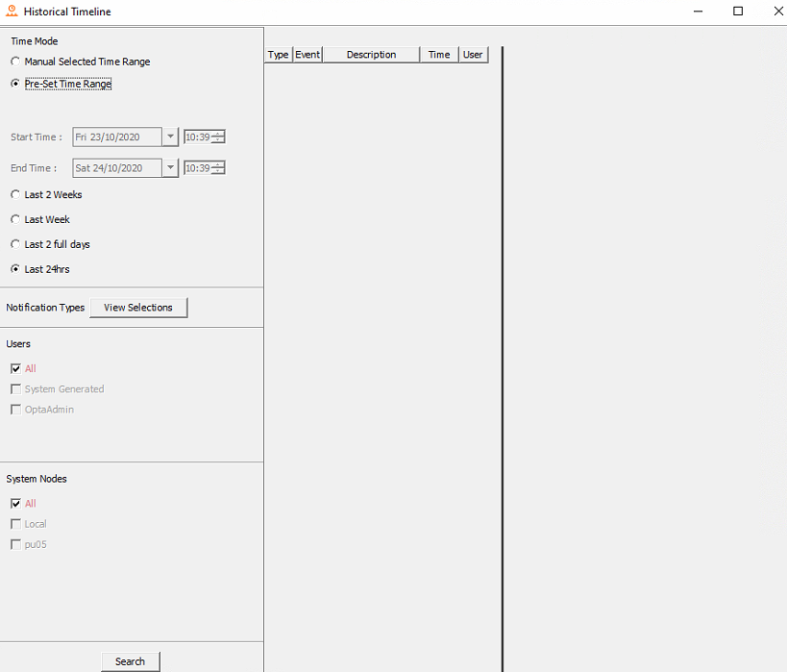Click the Start Time spinner control
This screenshot has width=787, height=672.
218,137
